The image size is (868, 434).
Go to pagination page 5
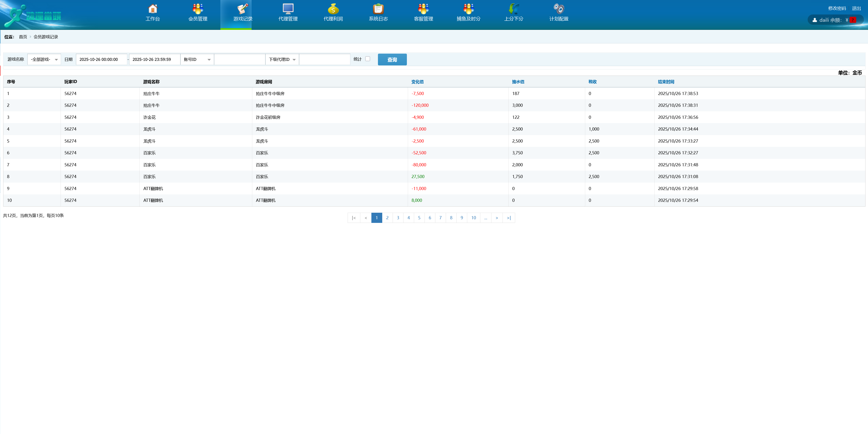point(419,218)
